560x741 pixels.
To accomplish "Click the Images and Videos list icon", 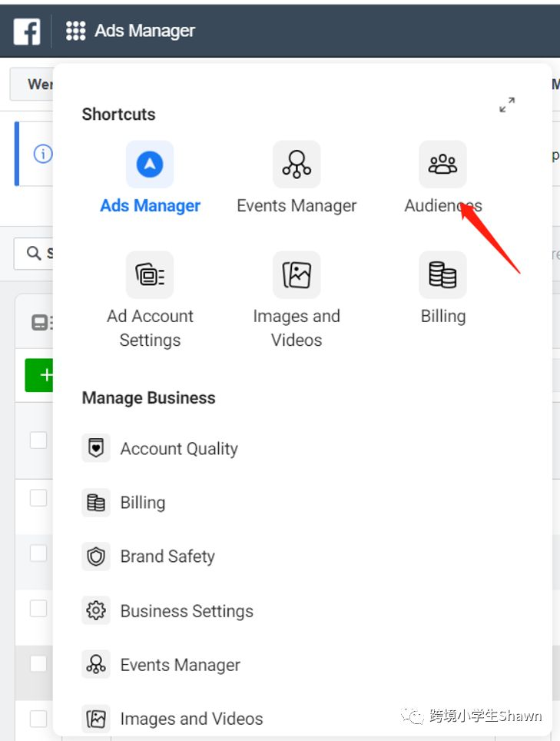I will (96, 718).
